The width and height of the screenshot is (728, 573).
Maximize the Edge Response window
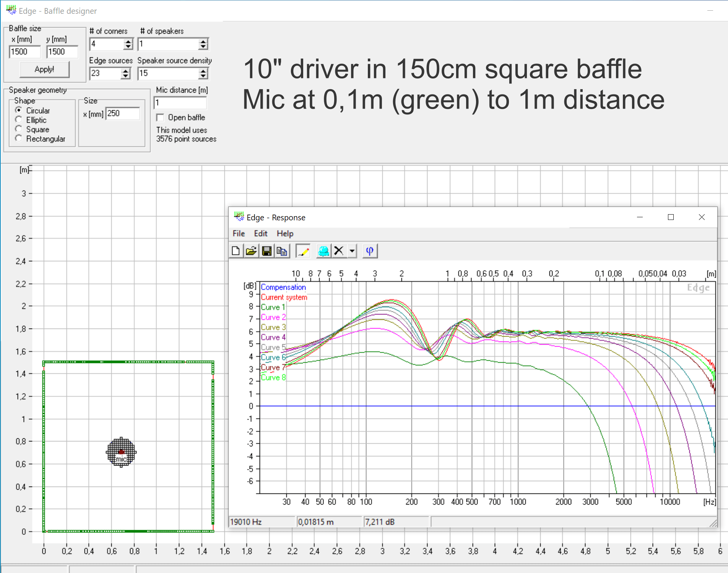[x=671, y=217]
